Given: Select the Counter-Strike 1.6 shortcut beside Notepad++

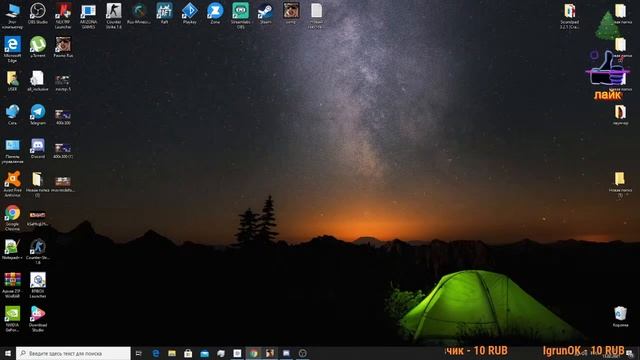Looking at the screenshot, I should [x=38, y=251].
